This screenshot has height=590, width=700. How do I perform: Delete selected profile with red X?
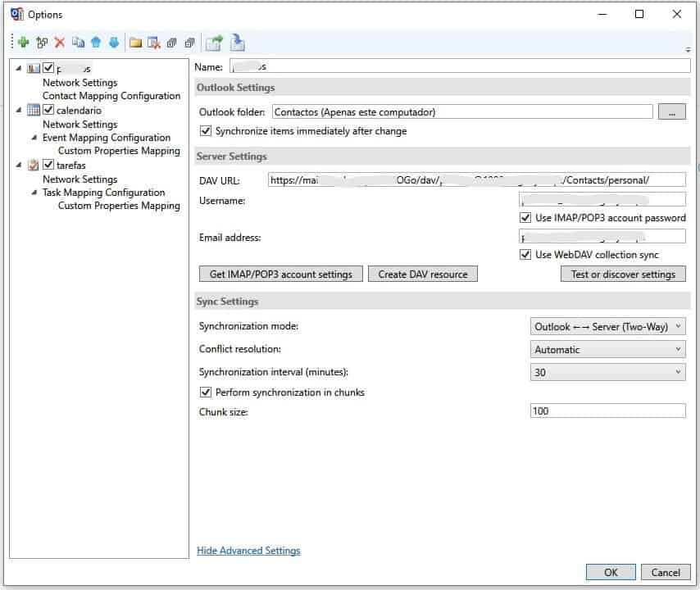tap(59, 43)
